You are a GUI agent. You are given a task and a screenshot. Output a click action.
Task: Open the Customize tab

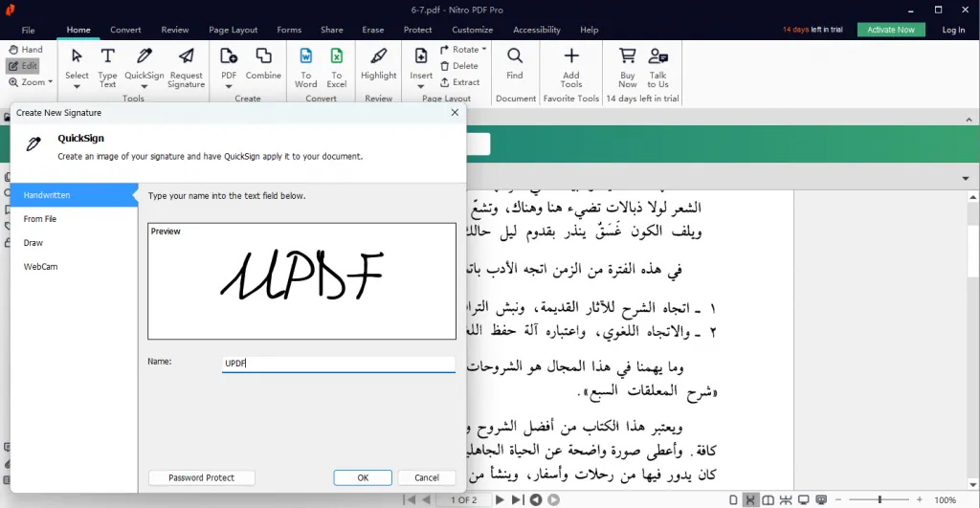click(x=473, y=30)
